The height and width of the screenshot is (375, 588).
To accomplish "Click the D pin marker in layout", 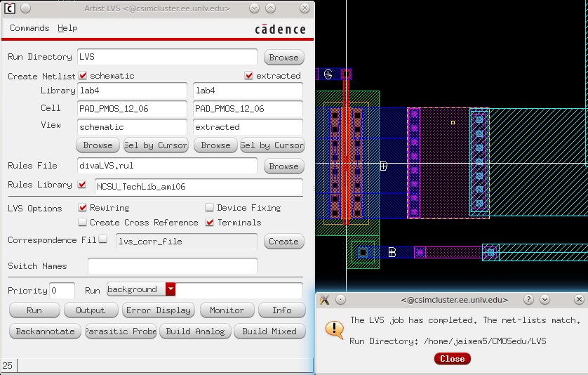I will [383, 166].
